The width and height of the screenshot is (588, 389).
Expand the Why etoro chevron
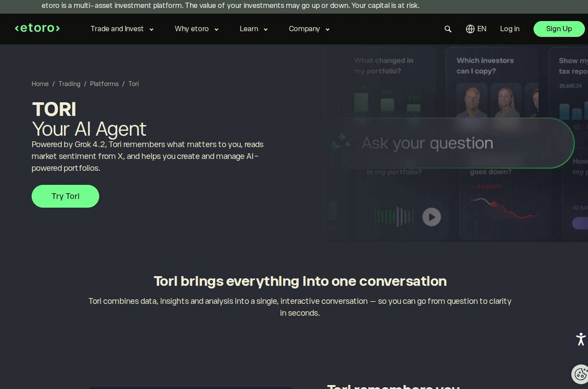point(216,29)
